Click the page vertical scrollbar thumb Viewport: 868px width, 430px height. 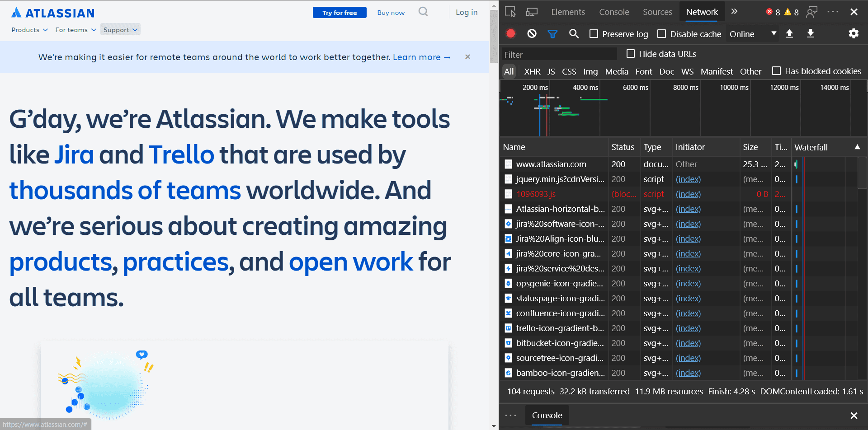pos(493,36)
